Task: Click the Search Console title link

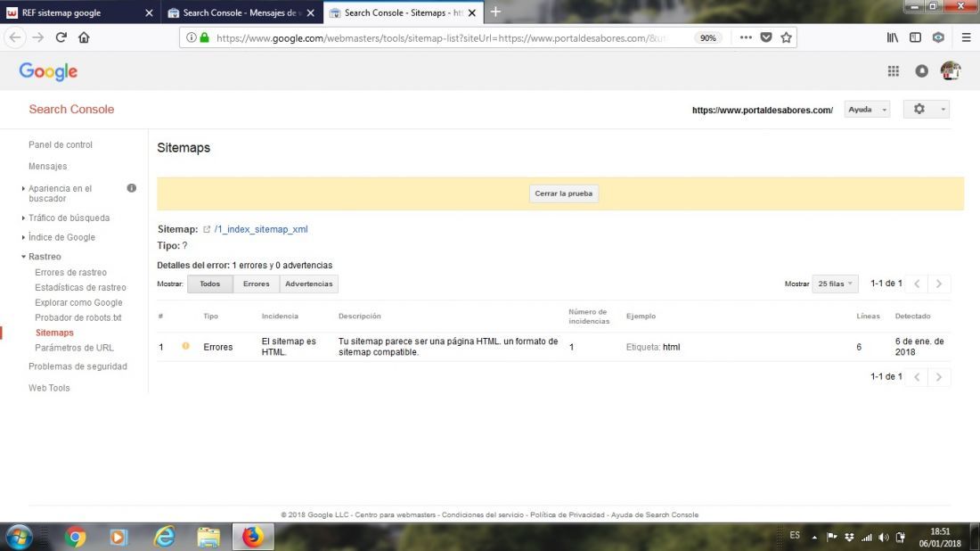Action: [x=71, y=110]
